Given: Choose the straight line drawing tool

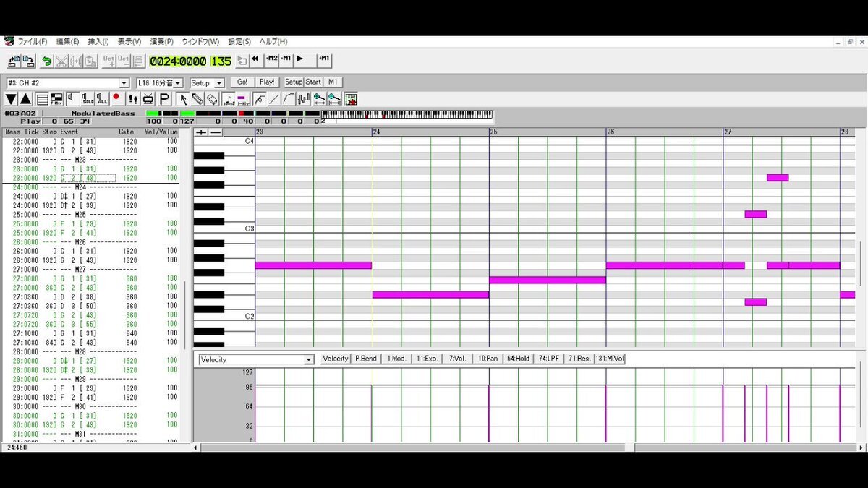Looking at the screenshot, I should click(274, 98).
